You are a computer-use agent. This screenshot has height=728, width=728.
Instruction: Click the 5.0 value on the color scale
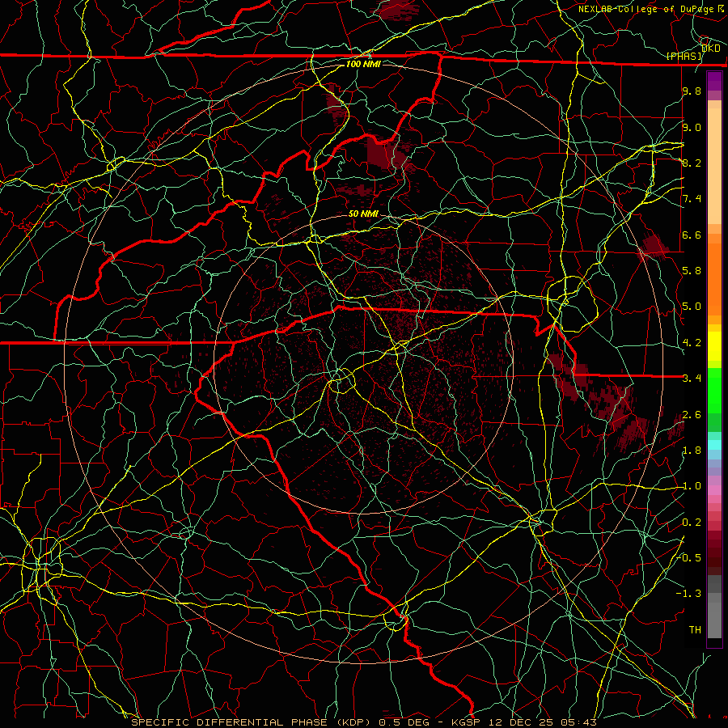(x=692, y=307)
